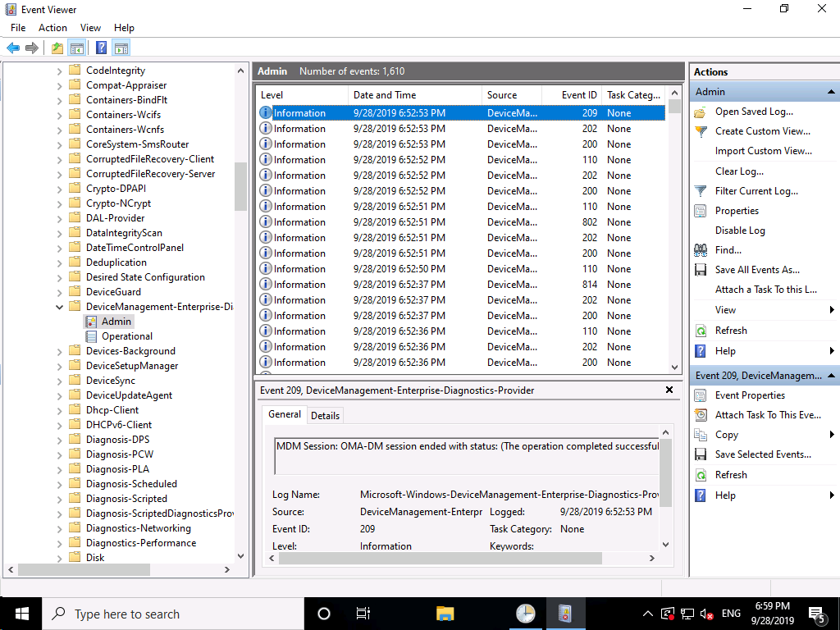Expand the Diagnosis-PCW tree folder

pos(59,454)
